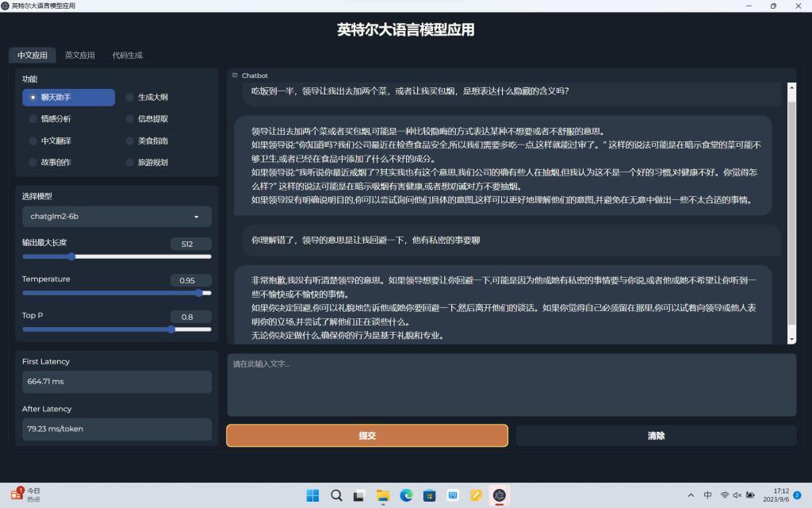Click the chat scrollbar up arrow
812x508 pixels.
click(791, 87)
